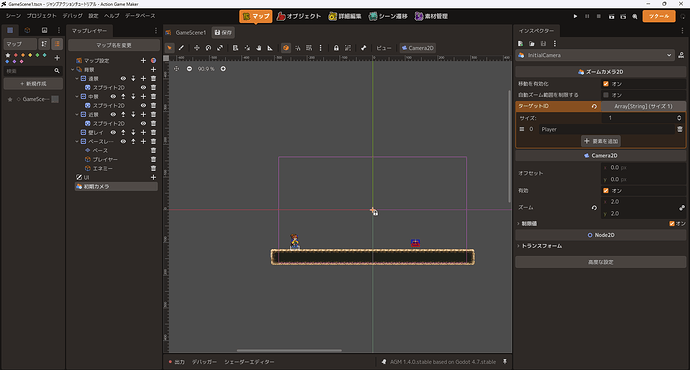This screenshot has height=370, width=690.
Task: Delete the エネミー layer entry
Action: [153, 168]
